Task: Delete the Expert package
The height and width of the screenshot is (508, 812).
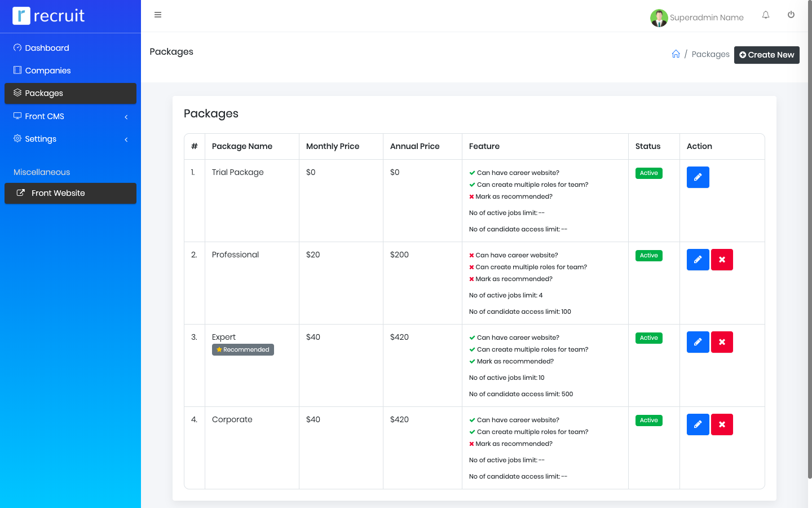Action: pyautogui.click(x=722, y=342)
